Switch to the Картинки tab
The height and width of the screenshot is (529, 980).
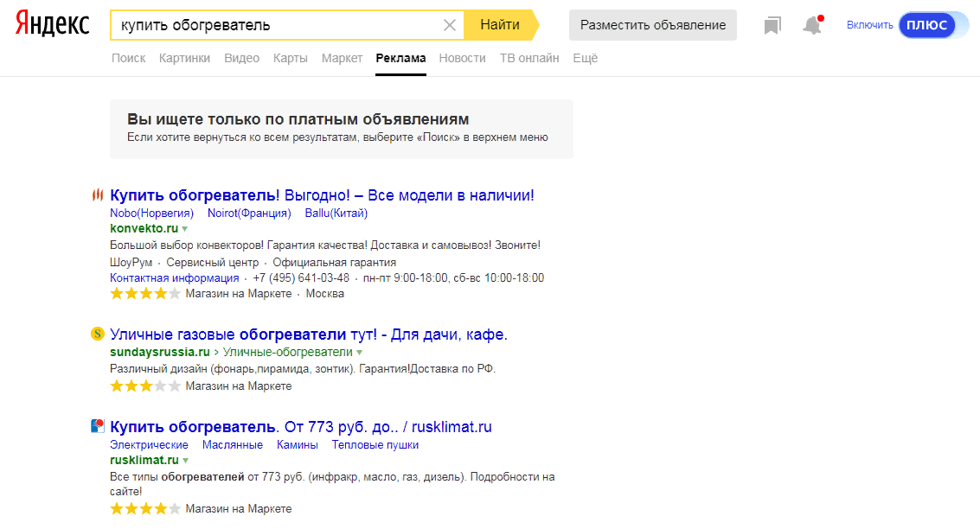pyautogui.click(x=184, y=58)
